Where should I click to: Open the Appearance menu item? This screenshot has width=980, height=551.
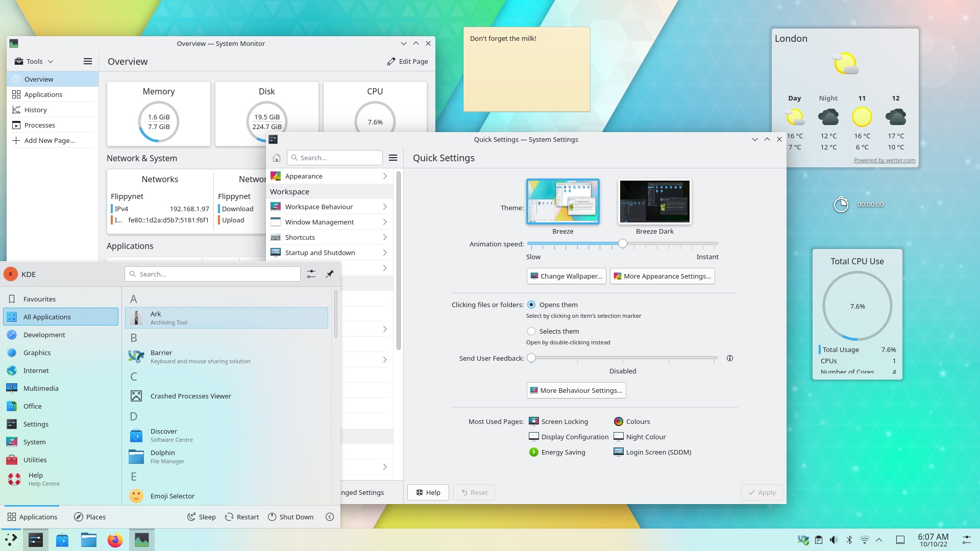(x=329, y=176)
